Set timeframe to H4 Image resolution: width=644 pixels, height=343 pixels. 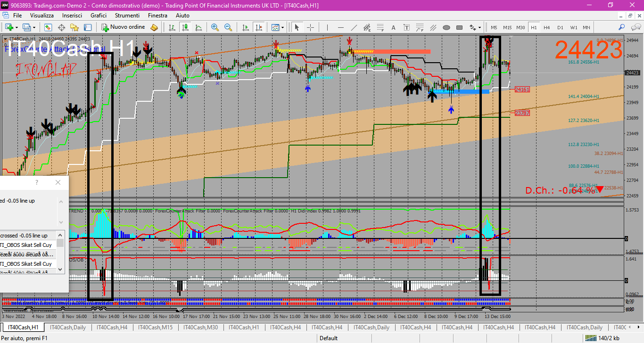tap(547, 27)
